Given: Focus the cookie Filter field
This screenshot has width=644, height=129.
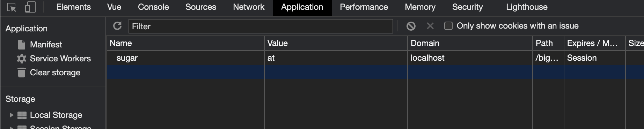Looking at the screenshot, I should 261,26.
